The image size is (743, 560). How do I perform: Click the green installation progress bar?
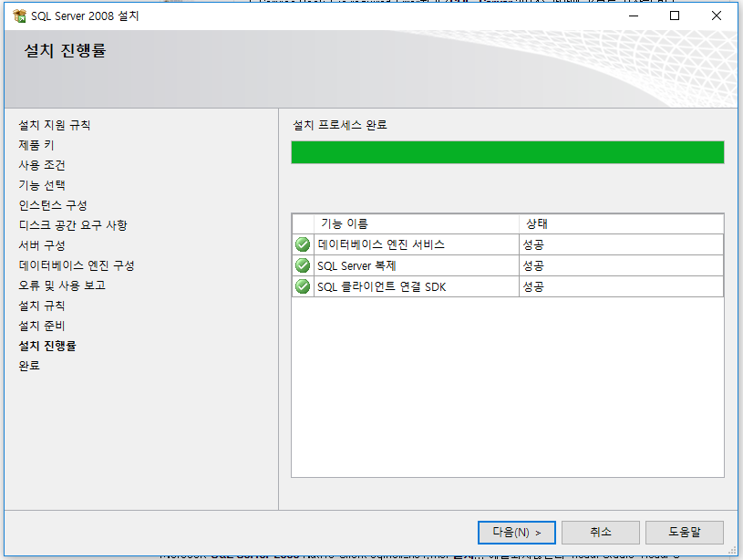508,152
